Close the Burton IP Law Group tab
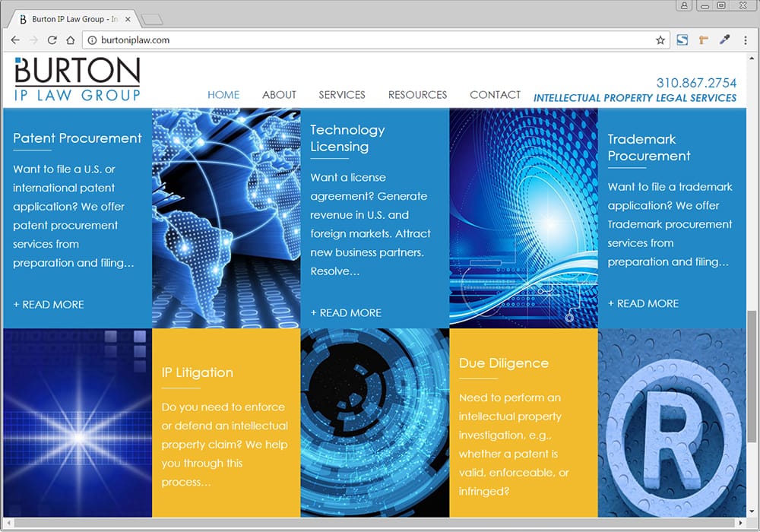 pos(128,20)
